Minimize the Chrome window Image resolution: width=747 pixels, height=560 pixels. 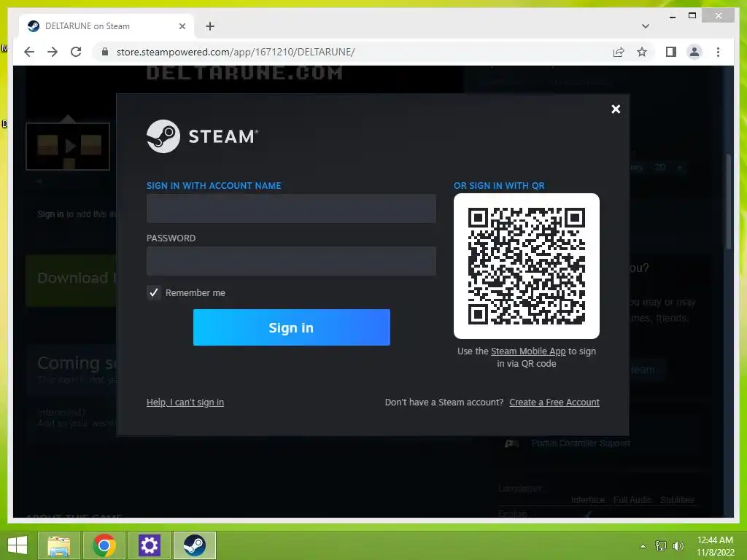(x=672, y=16)
